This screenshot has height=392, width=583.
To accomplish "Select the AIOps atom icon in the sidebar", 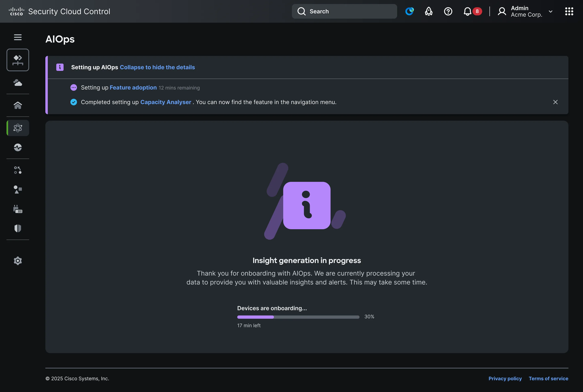I will (x=18, y=128).
